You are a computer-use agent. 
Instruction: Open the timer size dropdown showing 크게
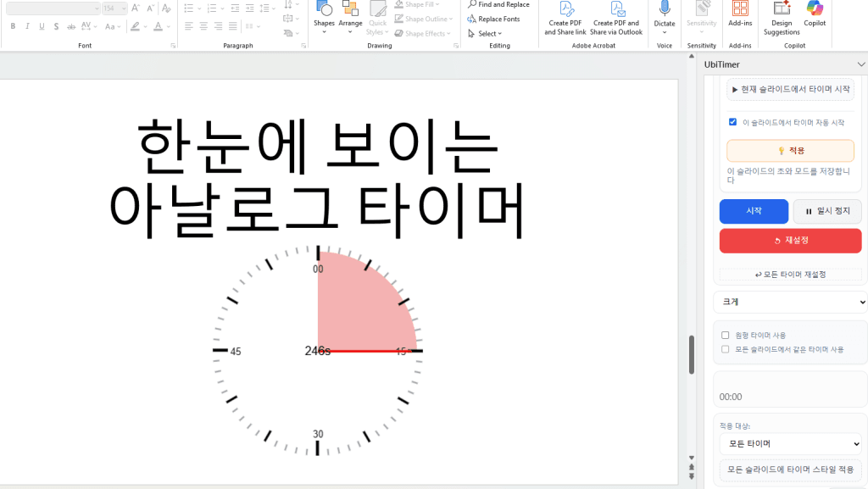(x=789, y=302)
